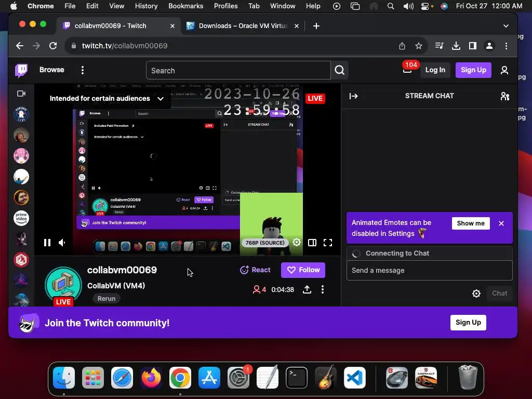532x399 pixels.
Task: Open Chrome tab search dropdown arrow
Action: pyautogui.click(x=506, y=26)
